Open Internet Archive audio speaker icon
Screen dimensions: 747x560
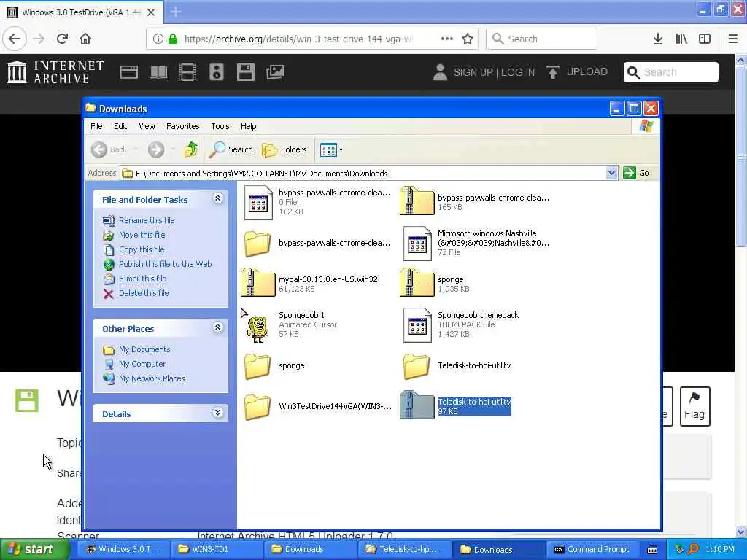pyautogui.click(x=216, y=72)
